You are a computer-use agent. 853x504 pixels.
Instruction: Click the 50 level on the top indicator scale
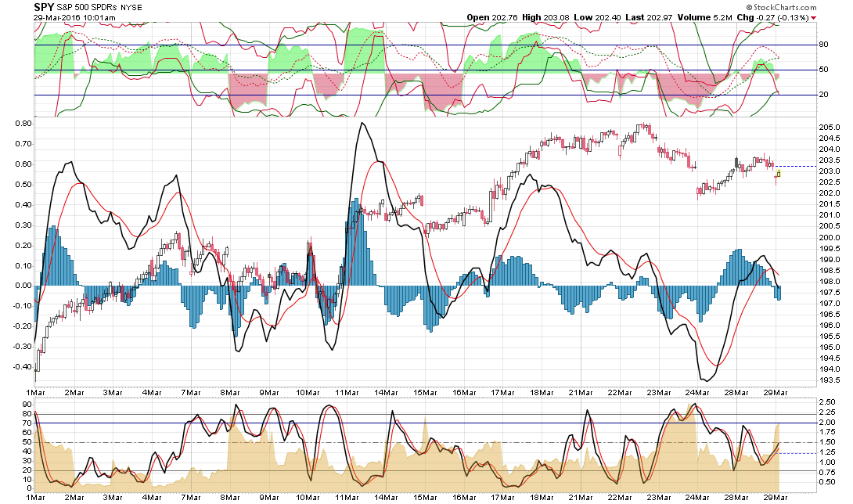823,70
